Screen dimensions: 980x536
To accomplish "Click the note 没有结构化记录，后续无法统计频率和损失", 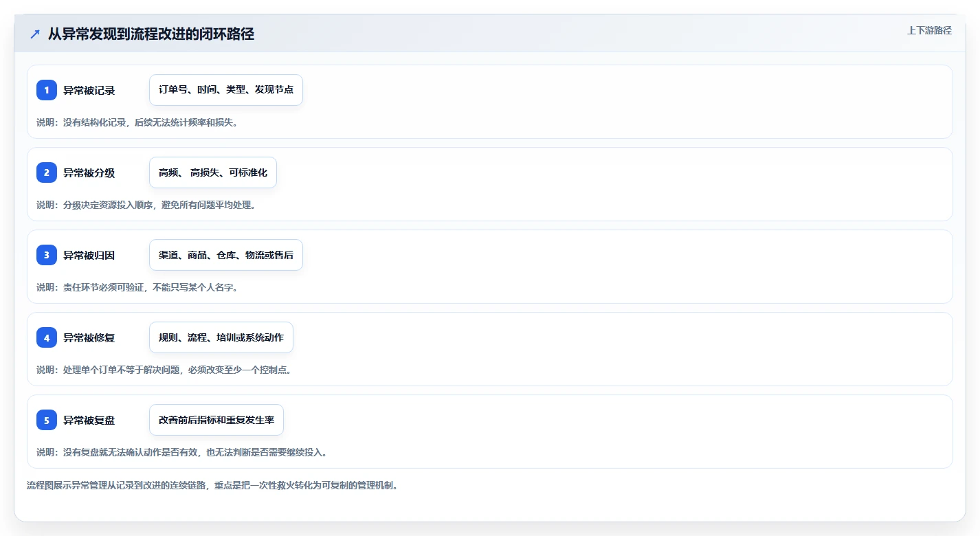I will [x=137, y=122].
